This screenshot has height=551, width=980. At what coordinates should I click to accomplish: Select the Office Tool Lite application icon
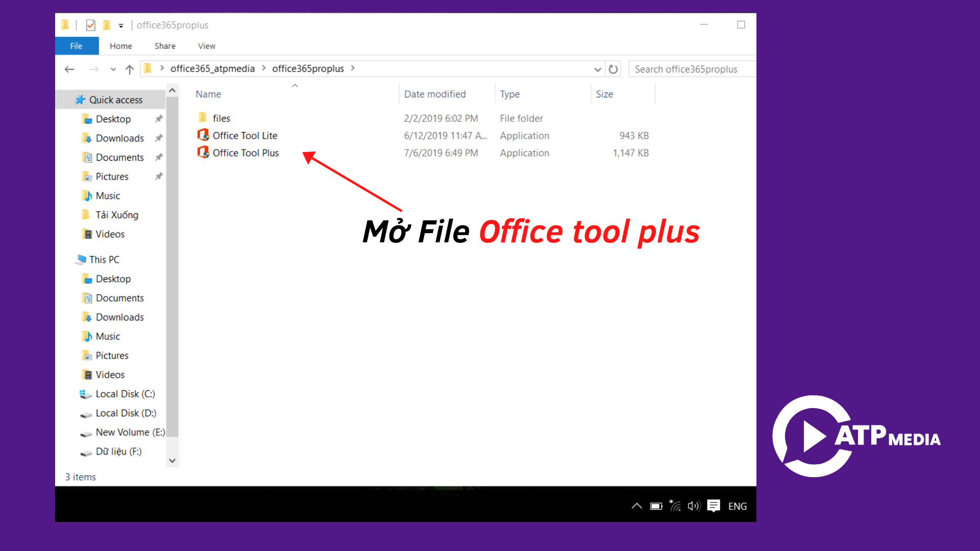203,135
